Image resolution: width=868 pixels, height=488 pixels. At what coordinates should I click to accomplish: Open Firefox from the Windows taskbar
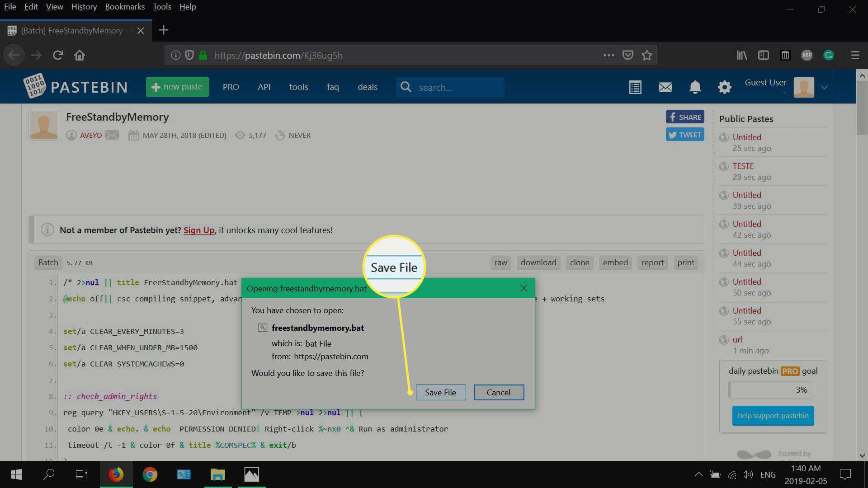116,474
